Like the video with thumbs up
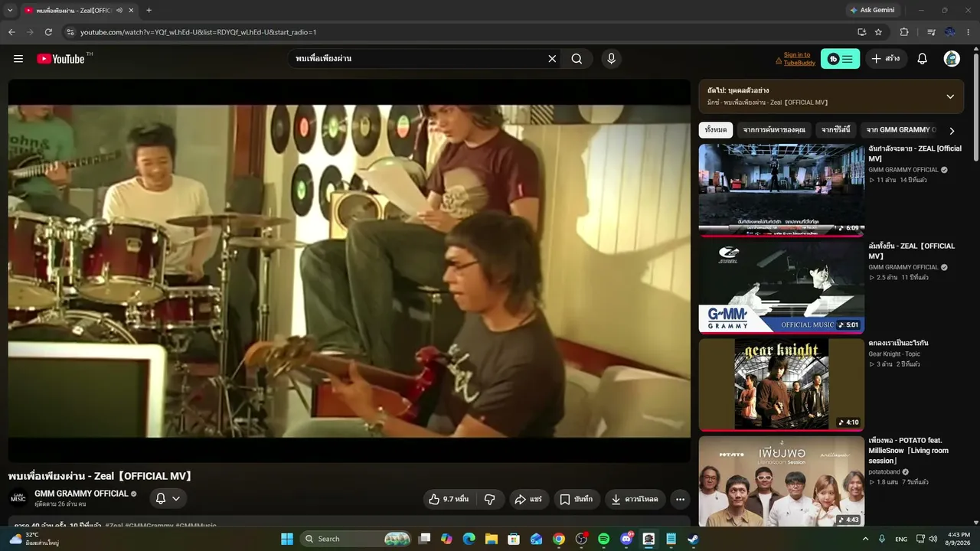This screenshot has height=551, width=980. 449,499
